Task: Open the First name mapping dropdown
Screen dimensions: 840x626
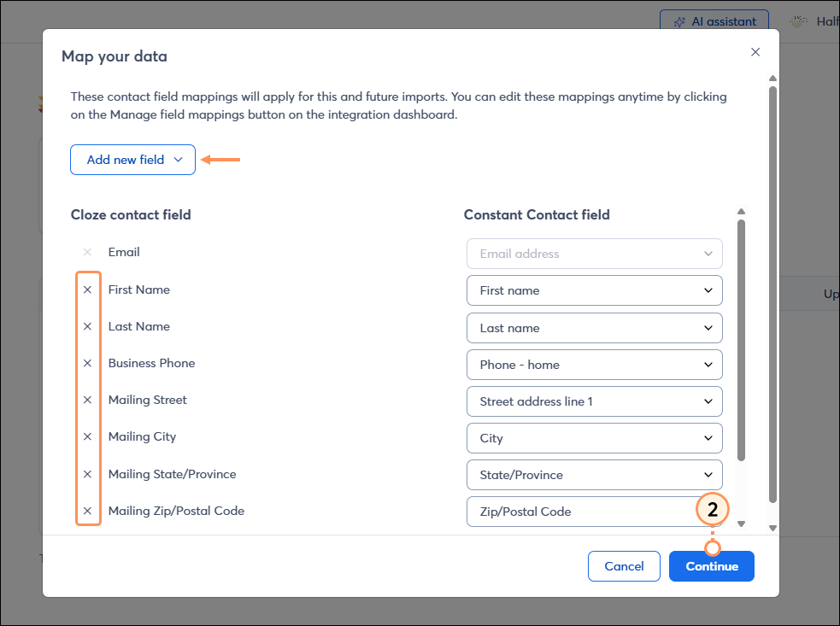Action: [594, 290]
